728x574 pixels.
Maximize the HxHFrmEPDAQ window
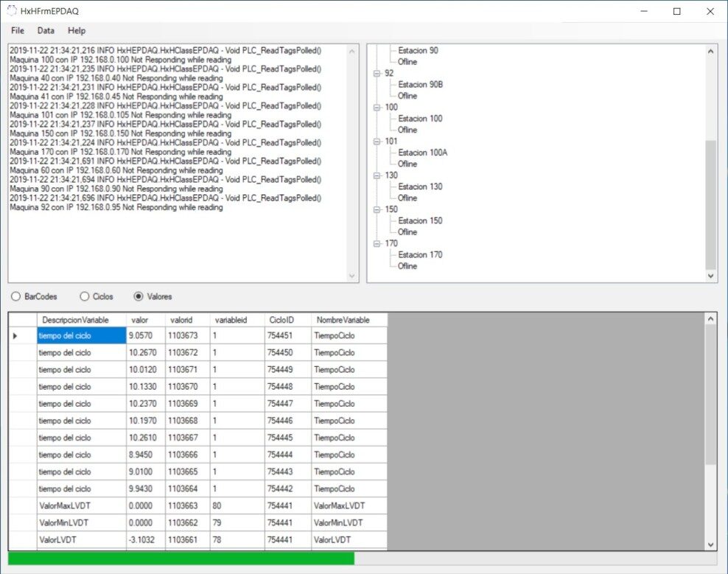(x=677, y=11)
